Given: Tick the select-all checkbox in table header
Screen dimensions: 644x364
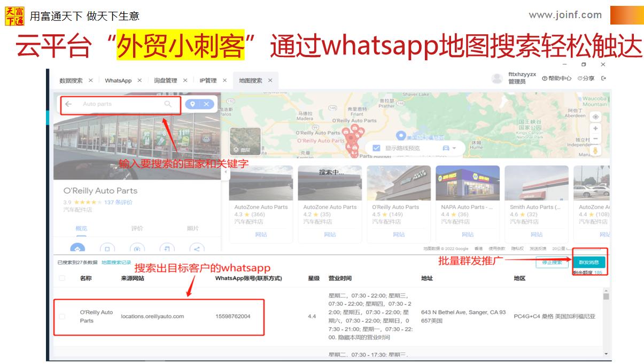Looking at the screenshot, I should click(62, 278).
